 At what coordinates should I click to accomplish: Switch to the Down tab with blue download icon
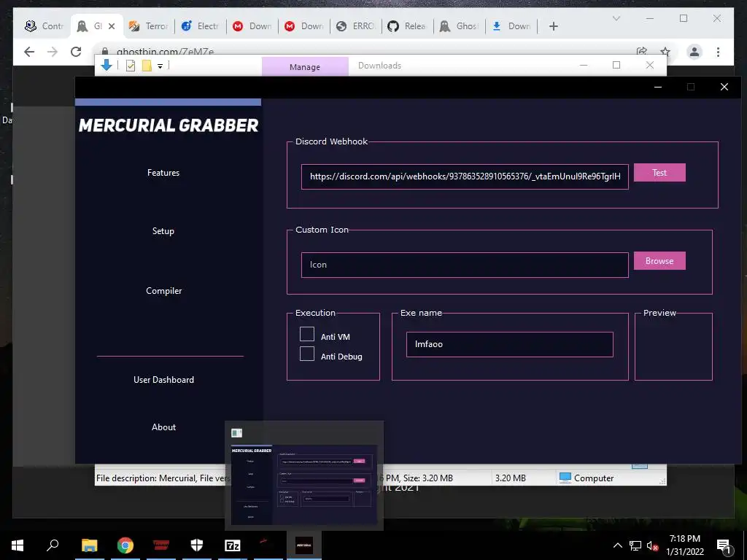511,26
